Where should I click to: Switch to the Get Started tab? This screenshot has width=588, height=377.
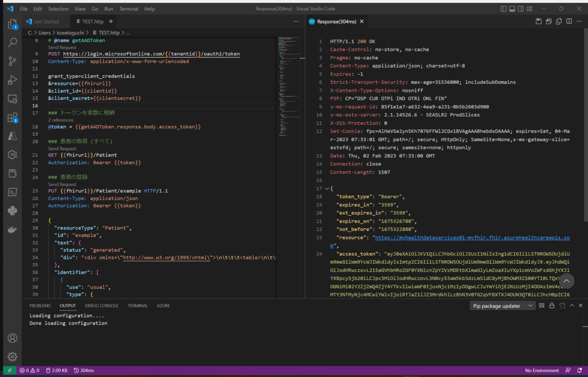pyautogui.click(x=46, y=22)
